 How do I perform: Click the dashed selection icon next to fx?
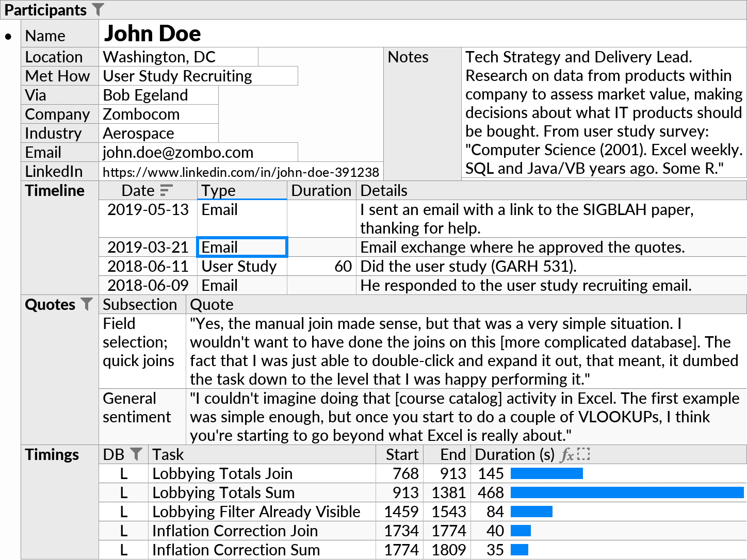click(x=584, y=454)
